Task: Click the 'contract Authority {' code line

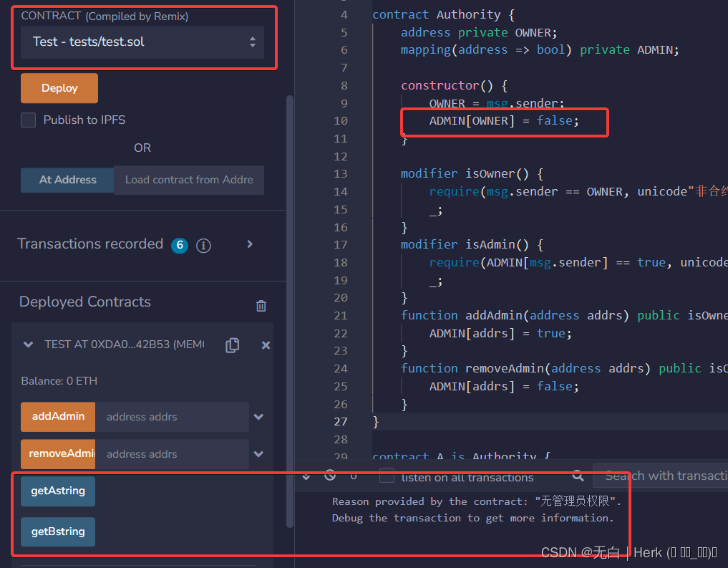Action: click(x=443, y=15)
